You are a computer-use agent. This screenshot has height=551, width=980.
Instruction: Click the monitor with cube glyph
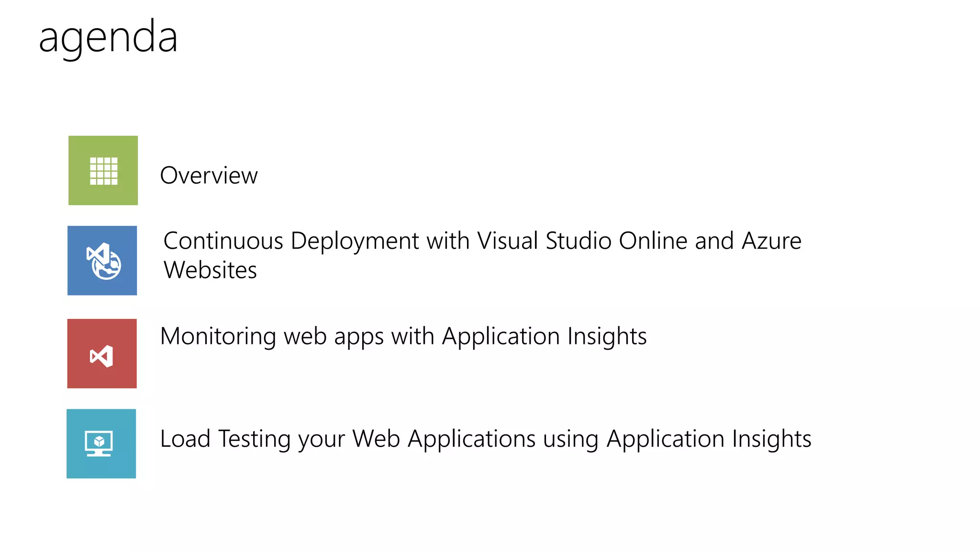tap(99, 443)
